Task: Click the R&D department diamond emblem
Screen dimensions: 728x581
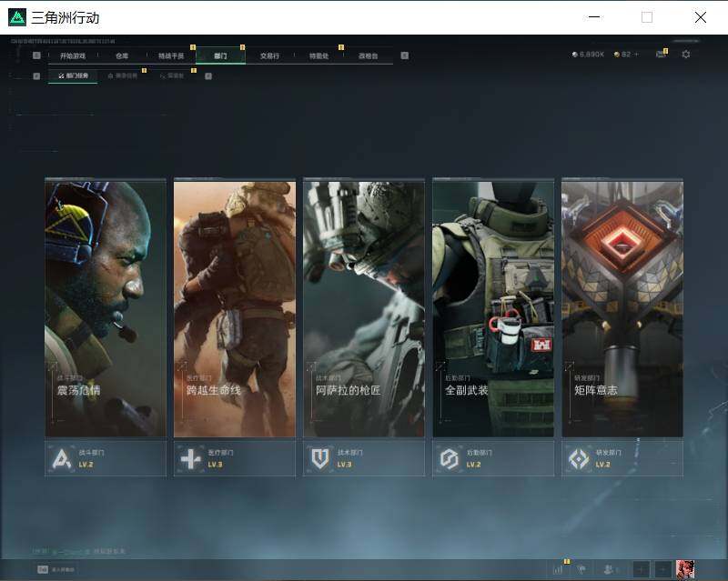Action: click(579, 459)
